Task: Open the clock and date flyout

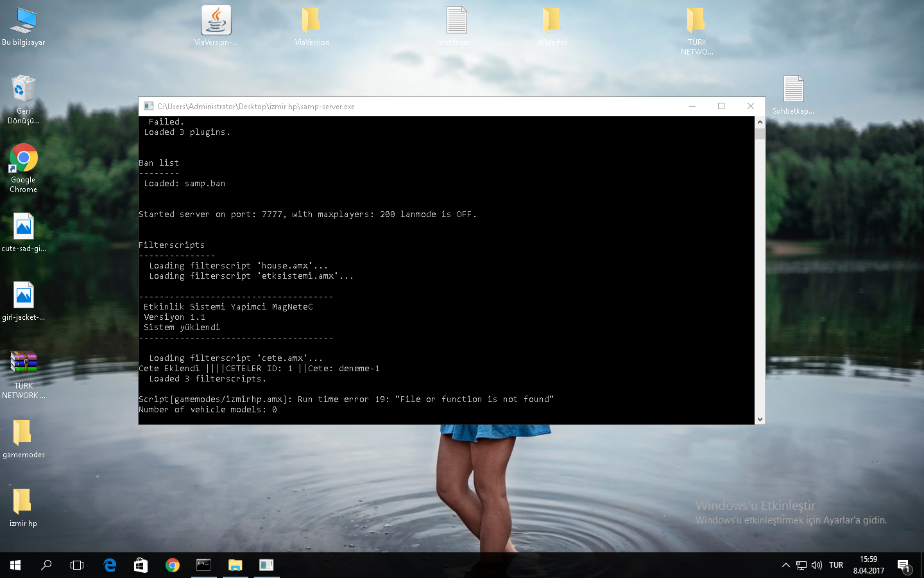Action: click(x=868, y=565)
